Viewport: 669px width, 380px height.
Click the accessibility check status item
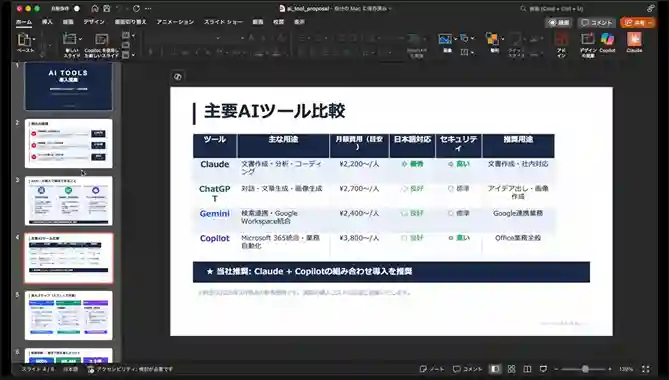click(130, 369)
